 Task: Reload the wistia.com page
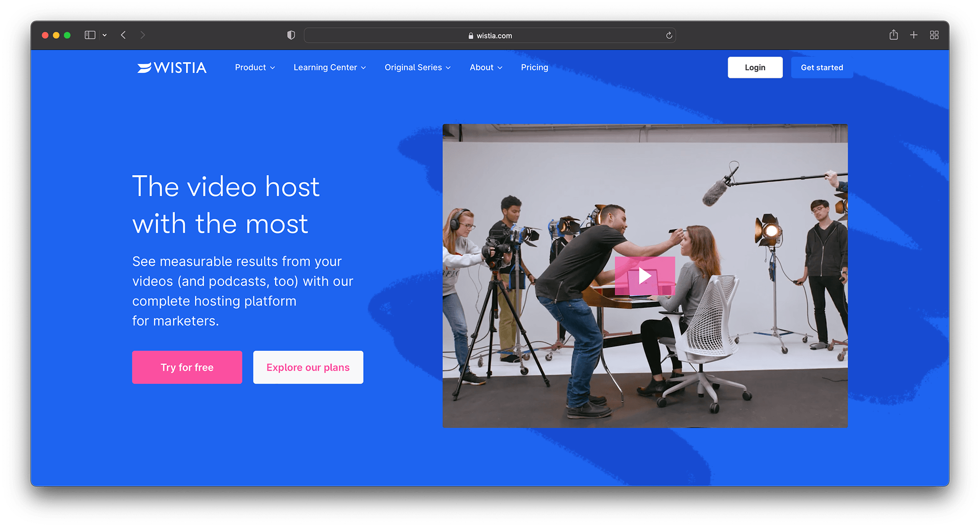point(668,35)
